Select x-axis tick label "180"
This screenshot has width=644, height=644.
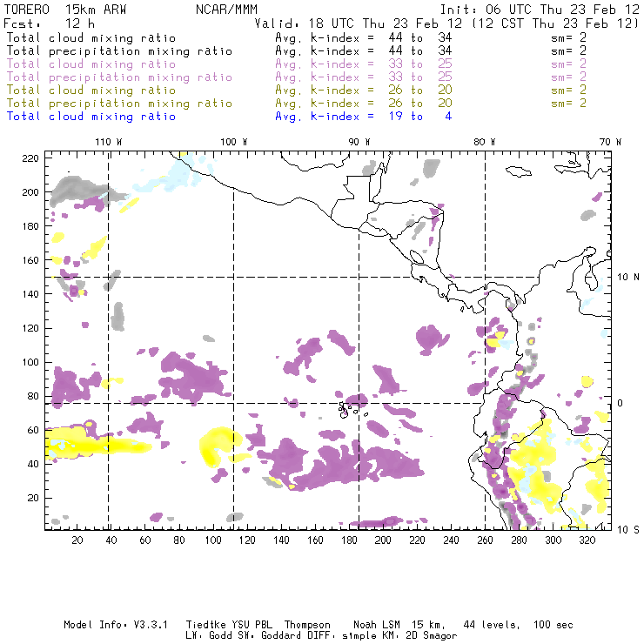pos(349,540)
